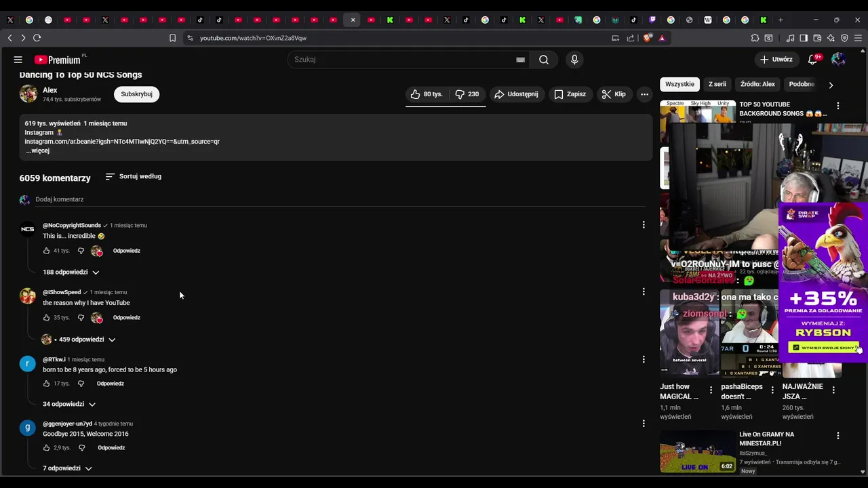This screenshot has width=868, height=488.
Task: Click the 'Dodaj komentarz' comment field
Action: point(339,199)
